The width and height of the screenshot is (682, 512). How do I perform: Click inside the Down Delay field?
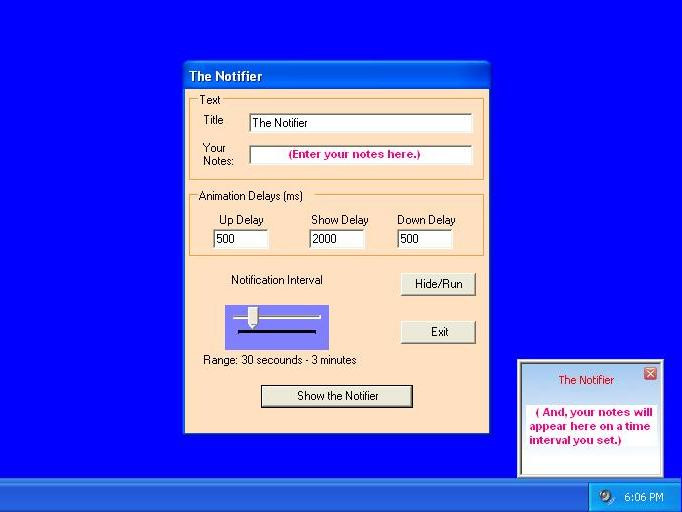[x=424, y=239]
